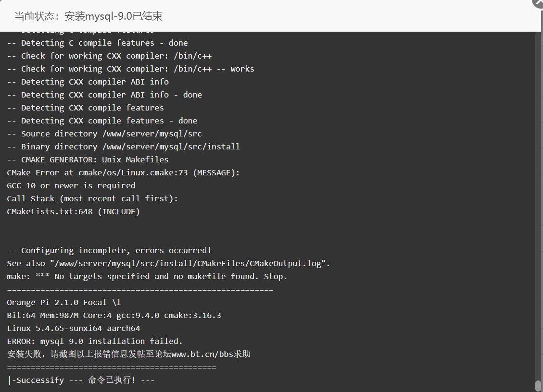Click "ERROR: mysql 9.0 installation failed." line
The height and width of the screenshot is (392, 543).
click(x=95, y=342)
